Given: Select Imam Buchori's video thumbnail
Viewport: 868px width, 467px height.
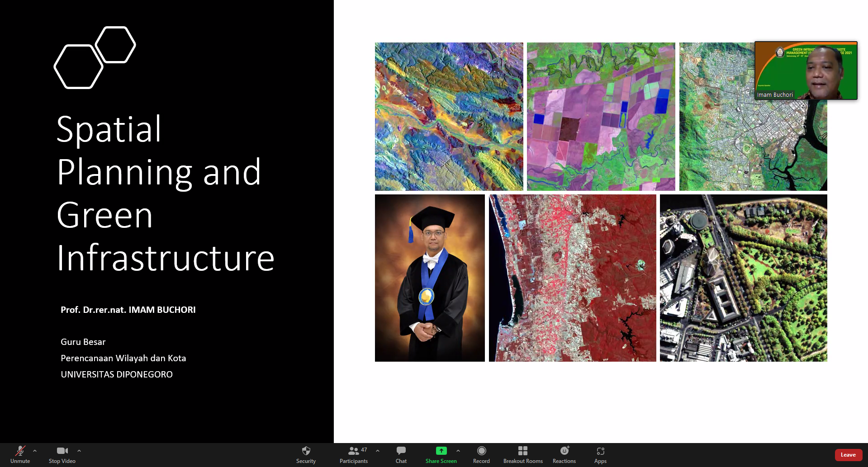Looking at the screenshot, I should (806, 71).
